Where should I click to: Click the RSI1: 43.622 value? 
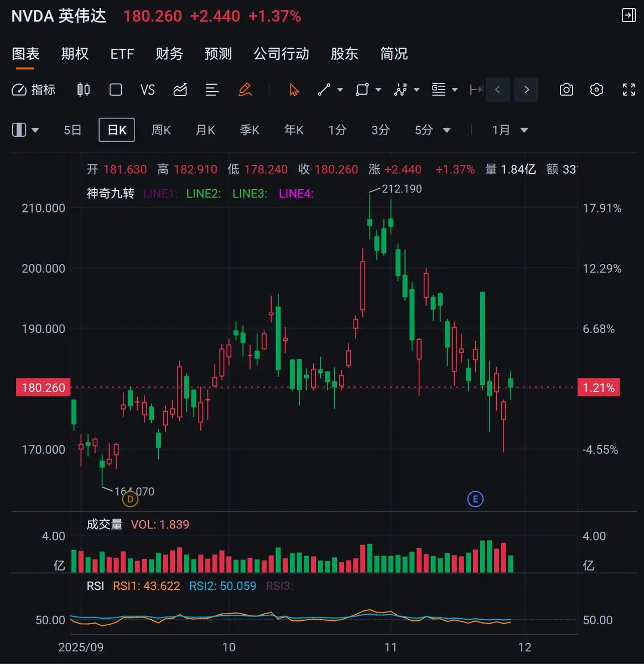coord(147,585)
